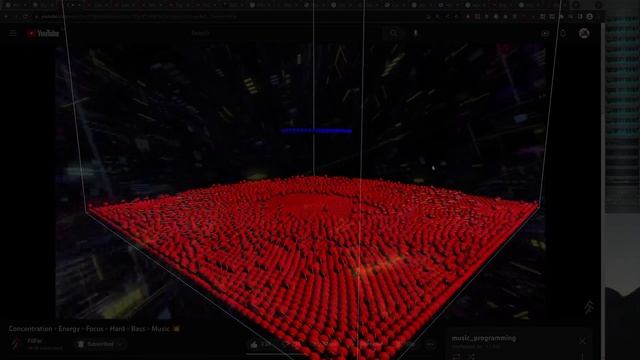
Task: Open the music_programming playlist title
Action: pyautogui.click(x=484, y=338)
